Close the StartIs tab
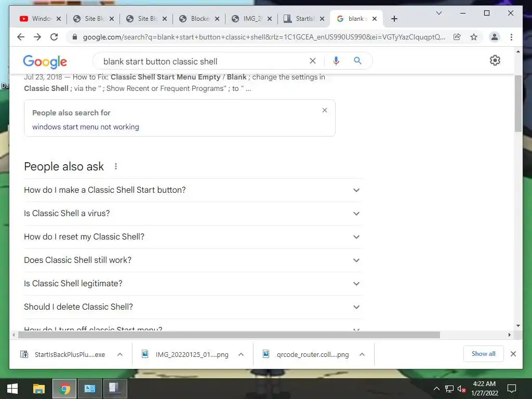The width and height of the screenshot is (532, 399). coord(322,19)
